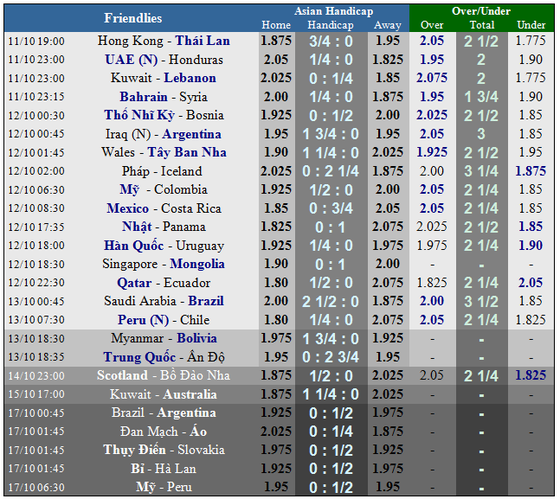Click under odds 1.90 for Bahrain - Syria
The height and width of the screenshot is (499, 560).
(531, 96)
